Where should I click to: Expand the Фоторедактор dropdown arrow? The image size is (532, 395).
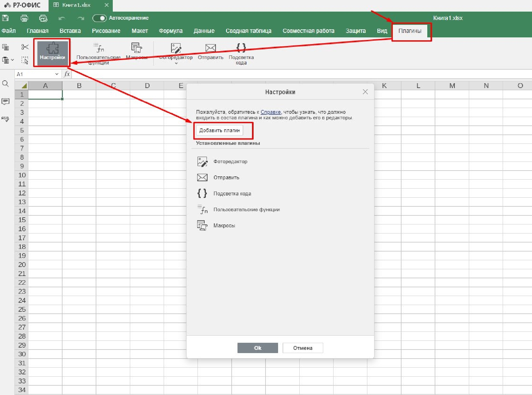(176, 64)
